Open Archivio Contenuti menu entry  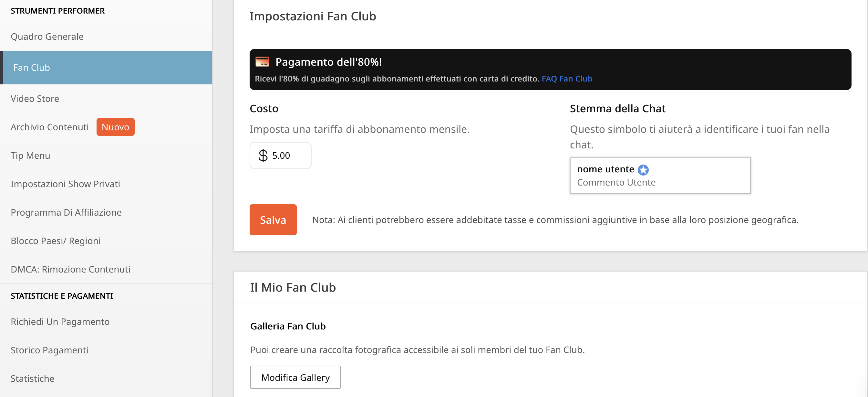click(x=49, y=127)
